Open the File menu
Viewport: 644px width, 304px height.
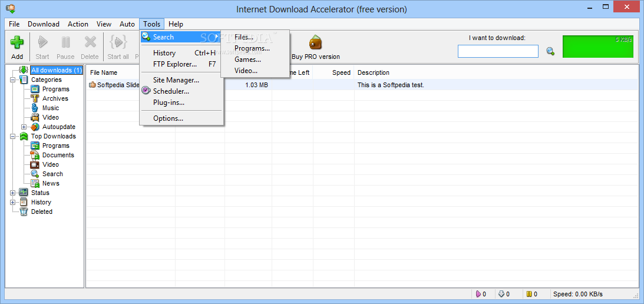14,24
